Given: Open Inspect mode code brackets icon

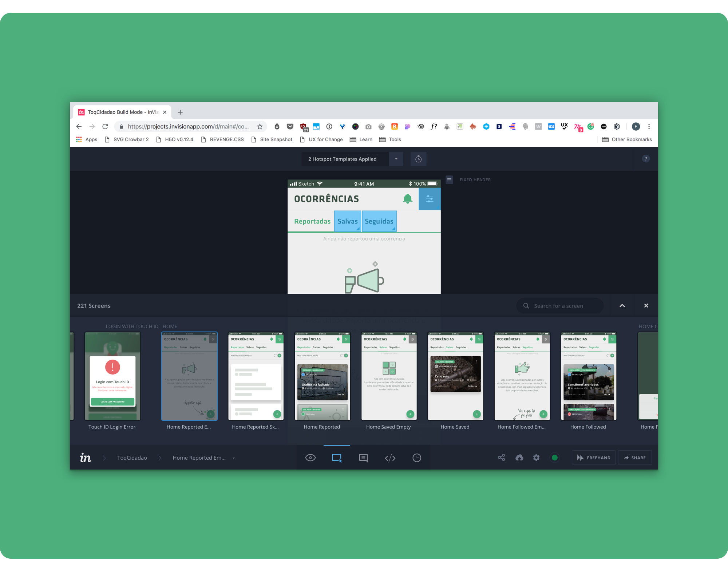Looking at the screenshot, I should pyautogui.click(x=390, y=458).
